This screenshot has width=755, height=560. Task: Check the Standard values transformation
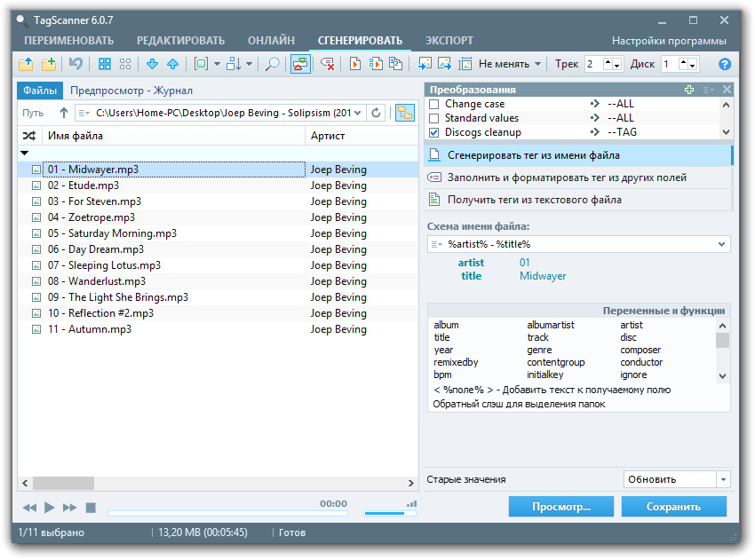(x=434, y=118)
